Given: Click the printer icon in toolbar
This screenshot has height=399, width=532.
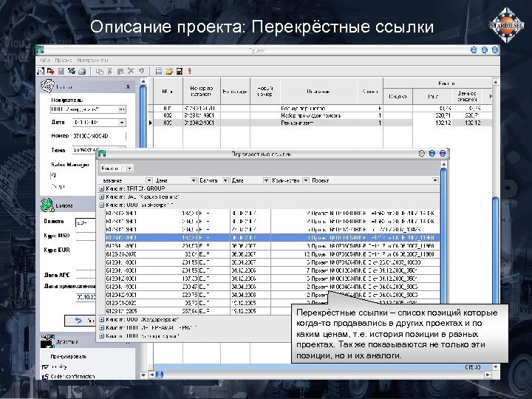Looking at the screenshot, I should (82, 71).
